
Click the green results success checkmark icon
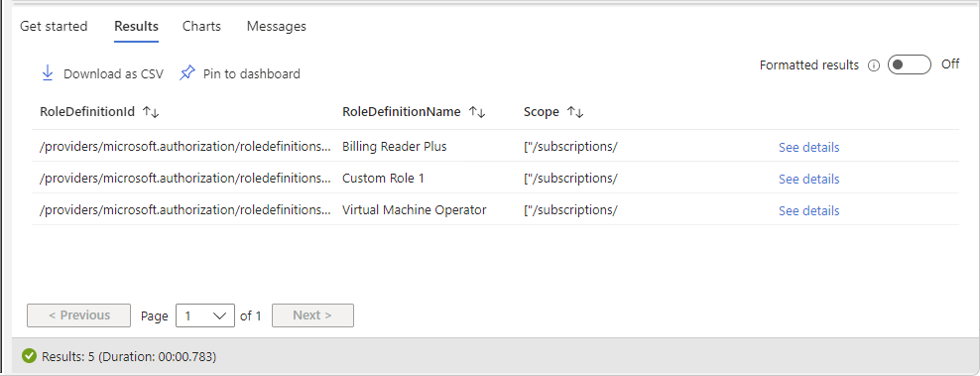pos(29,356)
